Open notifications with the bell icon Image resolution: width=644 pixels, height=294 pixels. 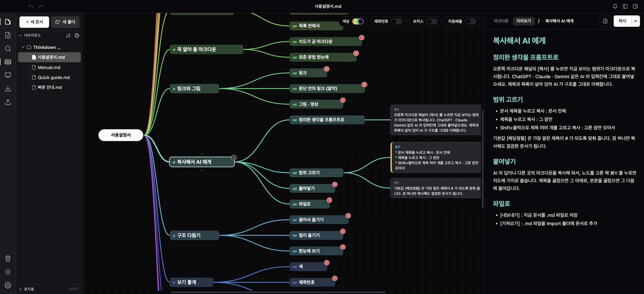[x=615, y=6]
